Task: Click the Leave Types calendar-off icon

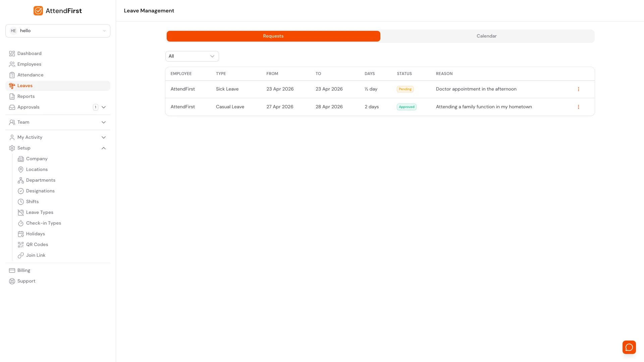Action: tap(21, 213)
